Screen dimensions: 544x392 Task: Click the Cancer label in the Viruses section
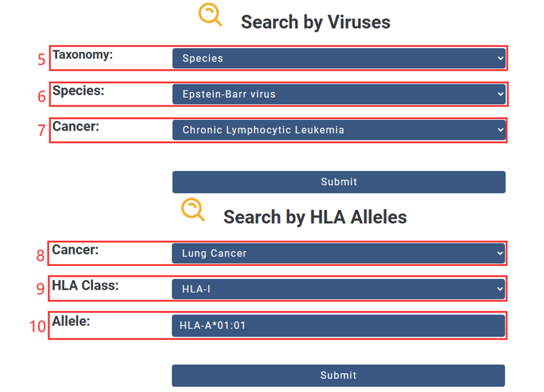(x=76, y=127)
